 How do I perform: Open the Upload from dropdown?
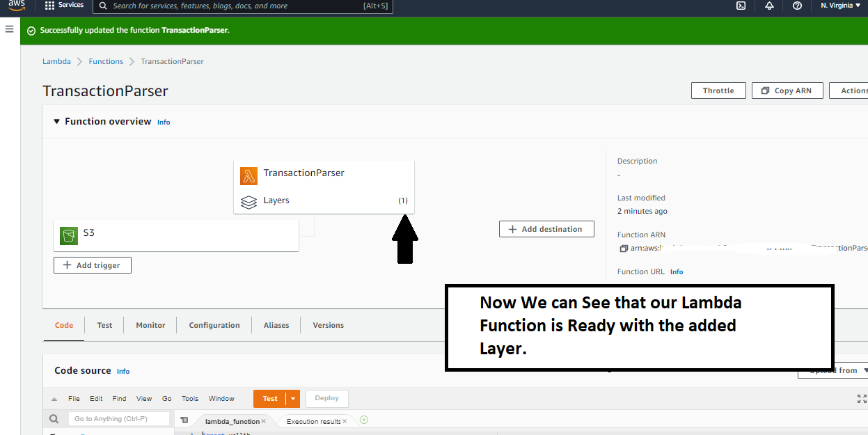pos(833,370)
